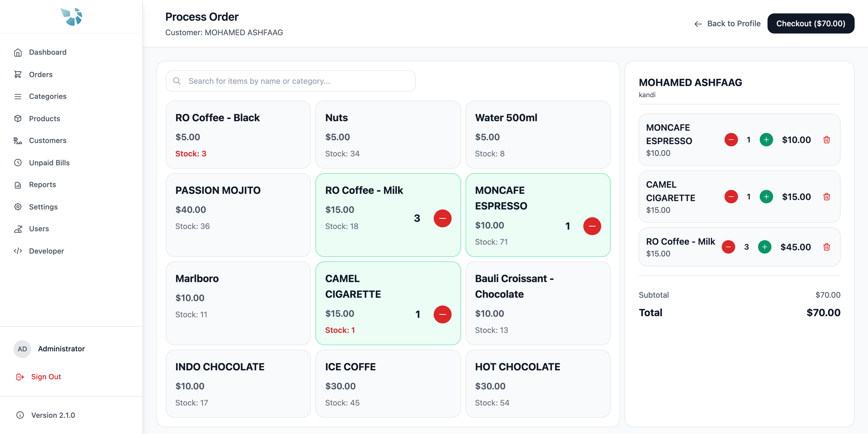This screenshot has width=868, height=434.
Task: Open the Dashboard page from sidebar
Action: click(x=47, y=52)
